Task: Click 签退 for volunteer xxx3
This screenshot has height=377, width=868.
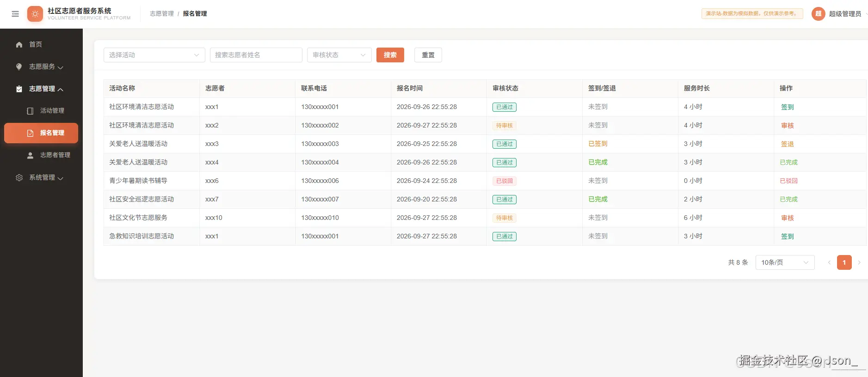Action: tap(788, 144)
